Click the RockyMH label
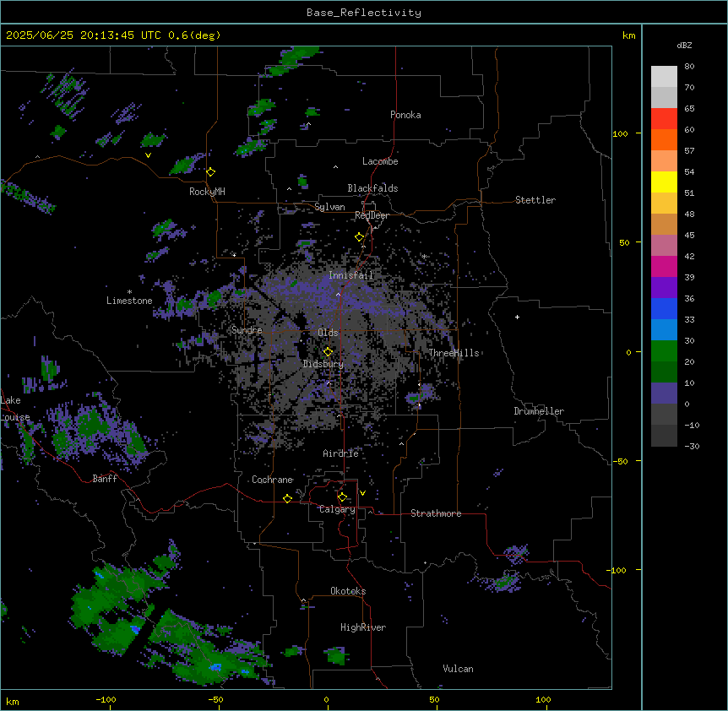The width and height of the screenshot is (728, 711). pyautogui.click(x=207, y=192)
